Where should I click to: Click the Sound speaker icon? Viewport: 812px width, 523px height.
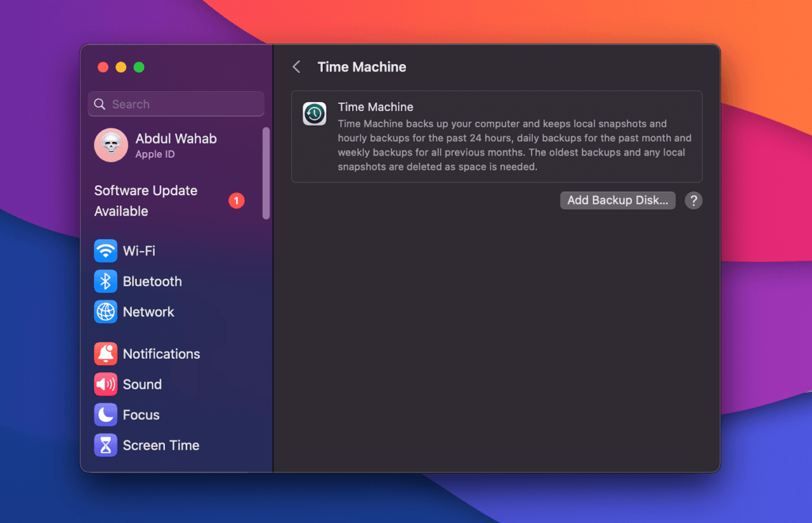pos(106,384)
